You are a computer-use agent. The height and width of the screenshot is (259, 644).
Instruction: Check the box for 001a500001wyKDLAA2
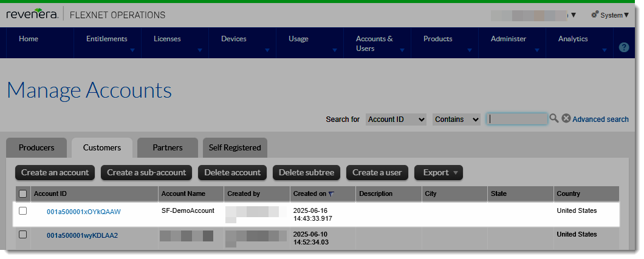[x=23, y=234]
